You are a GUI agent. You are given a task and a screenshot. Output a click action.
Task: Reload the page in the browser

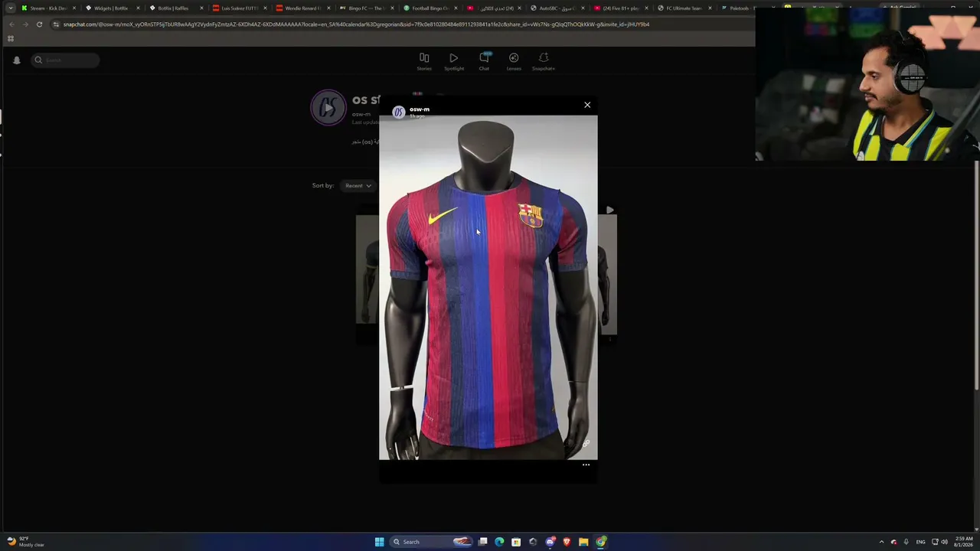(39, 24)
